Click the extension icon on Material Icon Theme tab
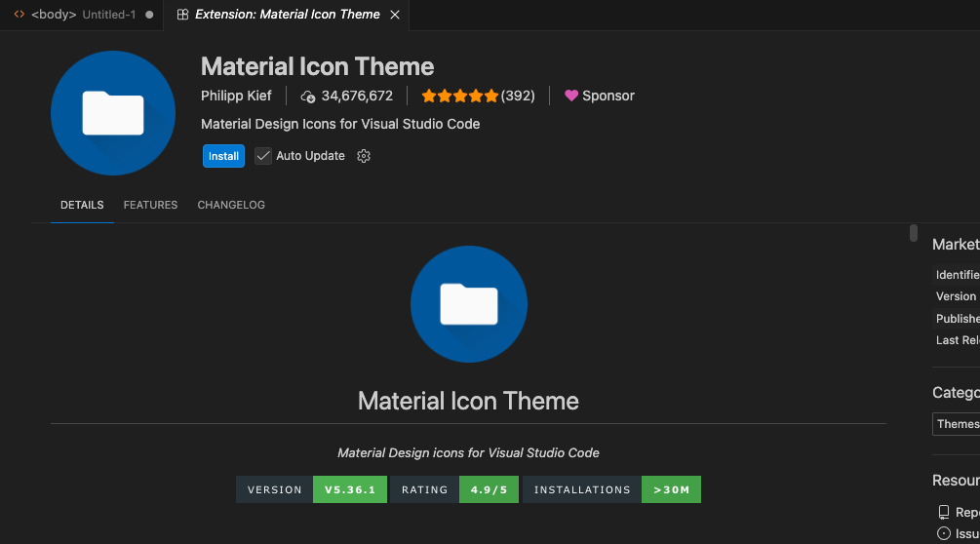980x544 pixels. (182, 15)
